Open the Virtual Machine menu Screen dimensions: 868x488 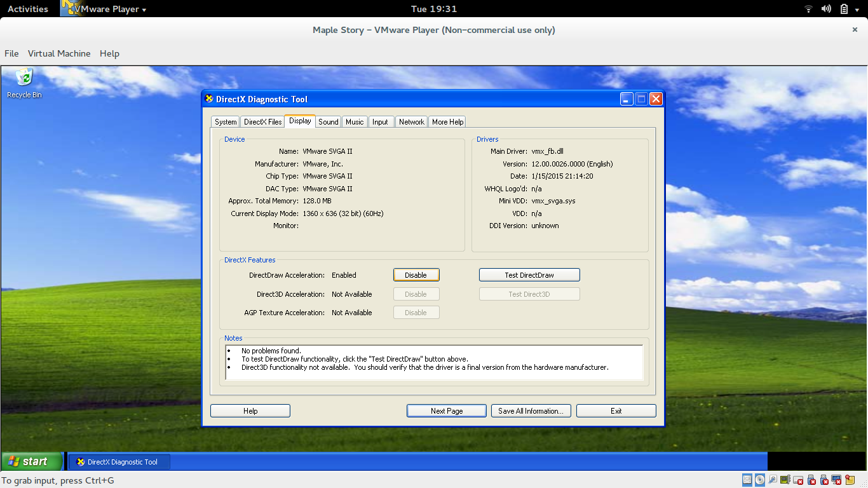(x=59, y=53)
